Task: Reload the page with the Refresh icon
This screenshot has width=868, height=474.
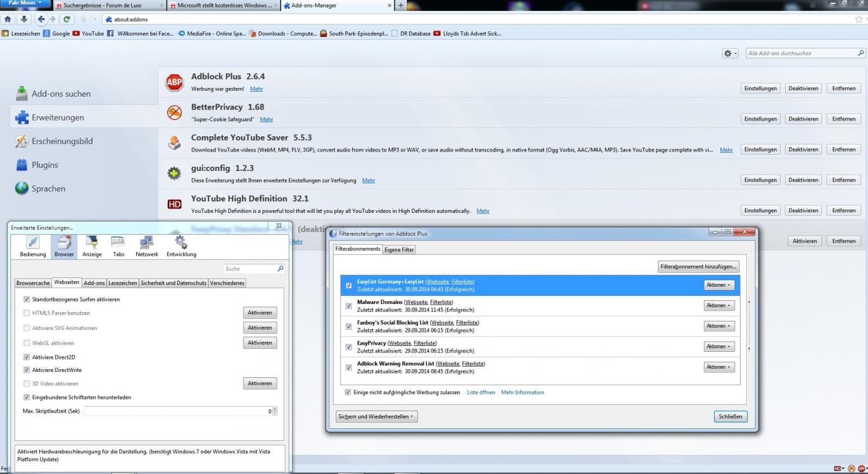Action: pos(67,19)
